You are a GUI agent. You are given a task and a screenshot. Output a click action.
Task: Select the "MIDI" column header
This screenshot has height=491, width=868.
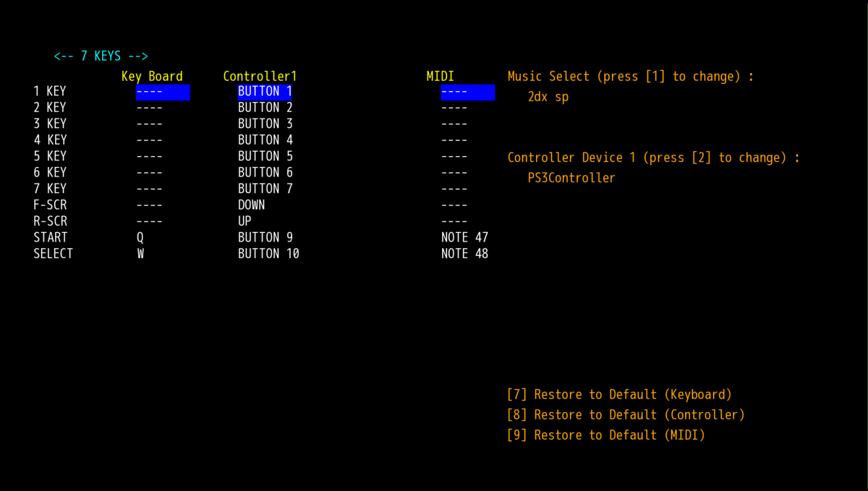(441, 77)
